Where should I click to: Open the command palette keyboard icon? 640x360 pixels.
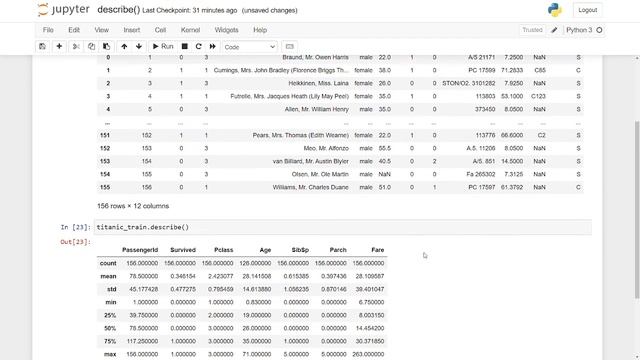(x=289, y=47)
